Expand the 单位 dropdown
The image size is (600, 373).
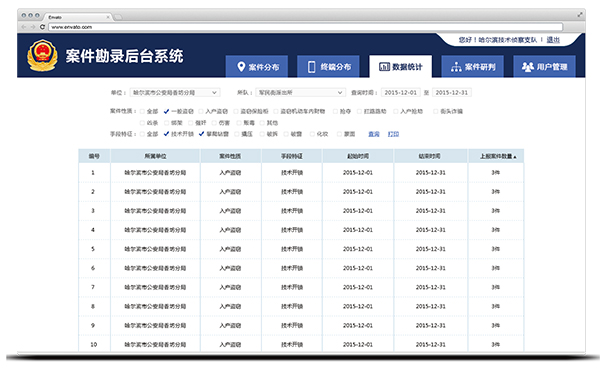click(174, 93)
